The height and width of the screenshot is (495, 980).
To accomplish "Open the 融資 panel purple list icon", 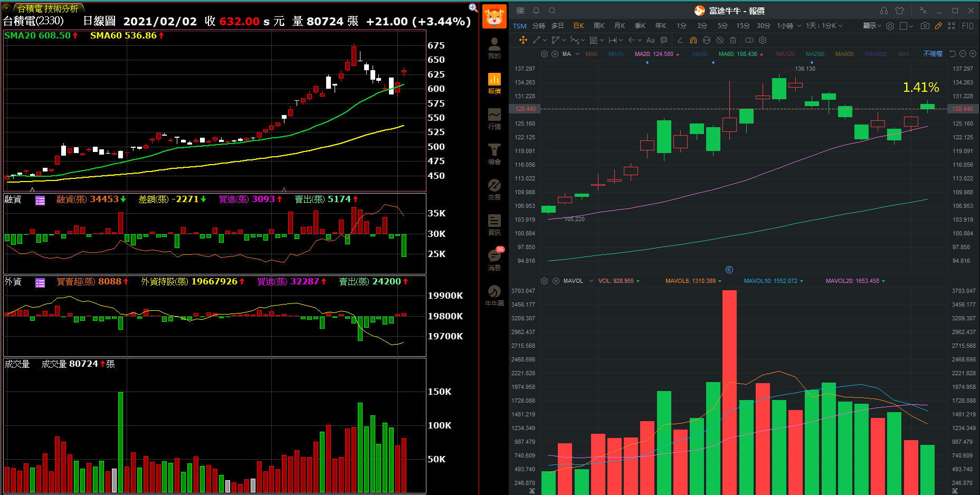I will (40, 200).
